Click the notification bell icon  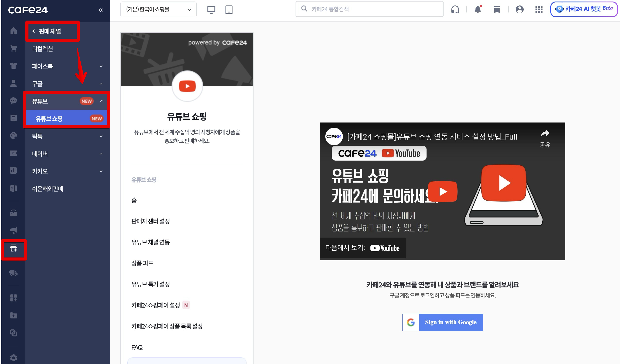click(x=477, y=9)
